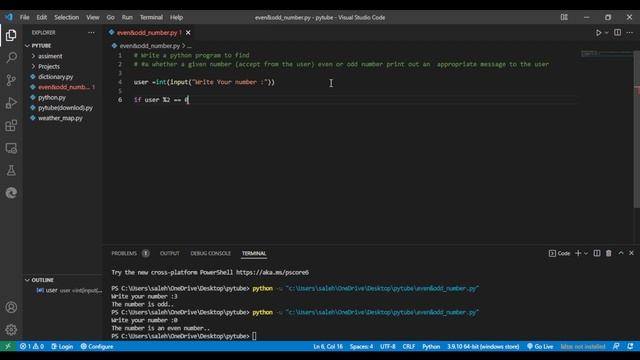This screenshot has width=640, height=360.
Task: Open remote window from status bar corner
Action: coord(7,347)
